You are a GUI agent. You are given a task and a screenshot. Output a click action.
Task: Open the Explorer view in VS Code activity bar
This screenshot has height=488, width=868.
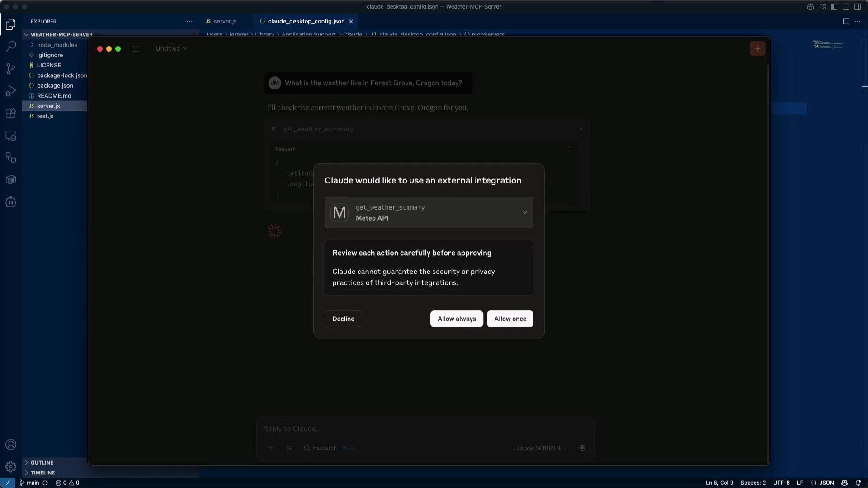pyautogui.click(x=11, y=24)
